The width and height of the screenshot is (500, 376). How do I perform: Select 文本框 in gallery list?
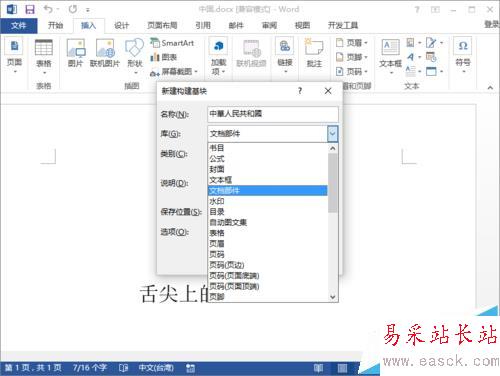(x=268, y=180)
